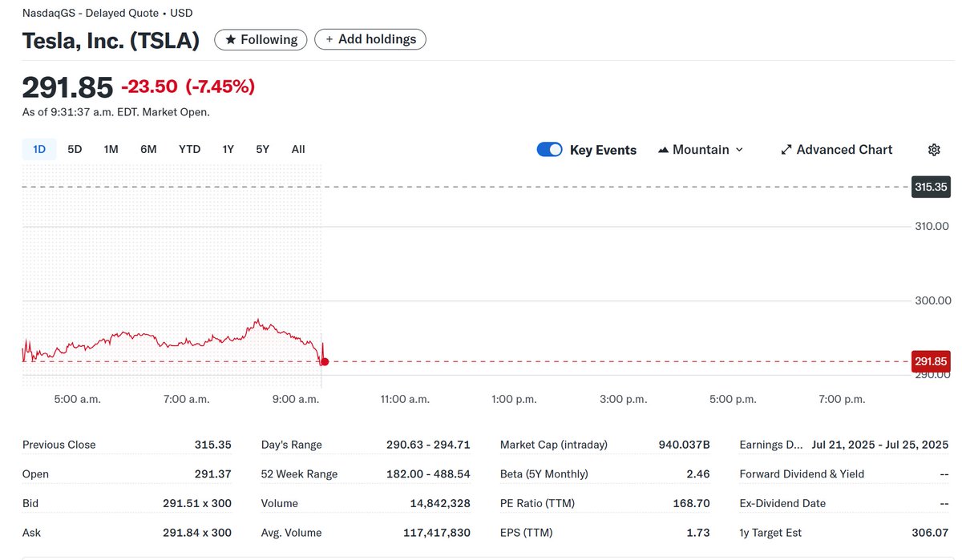962x560 pixels.
Task: Select the 1Y time range tab
Action: 228,149
